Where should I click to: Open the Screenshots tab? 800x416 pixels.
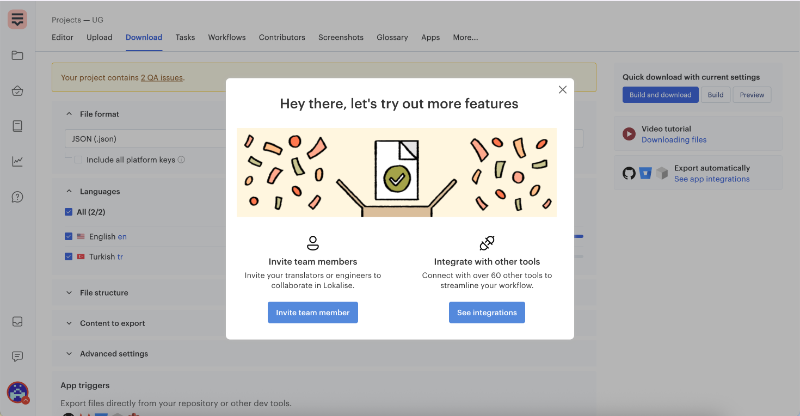[x=341, y=37]
